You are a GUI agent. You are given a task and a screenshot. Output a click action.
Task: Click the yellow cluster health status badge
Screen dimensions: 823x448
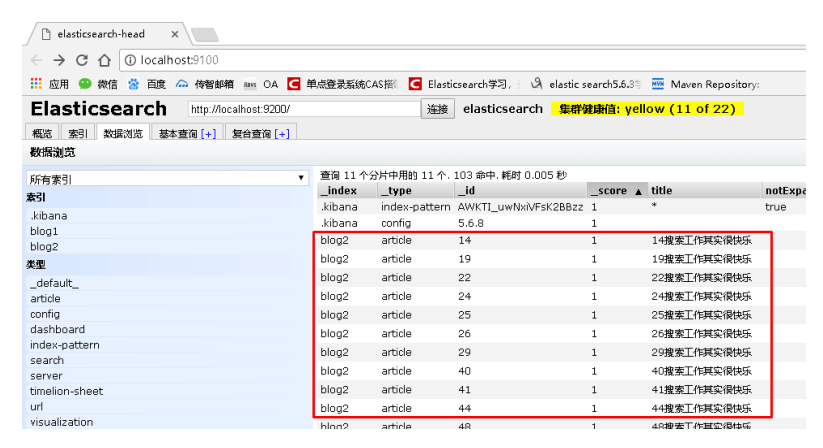[x=647, y=109]
